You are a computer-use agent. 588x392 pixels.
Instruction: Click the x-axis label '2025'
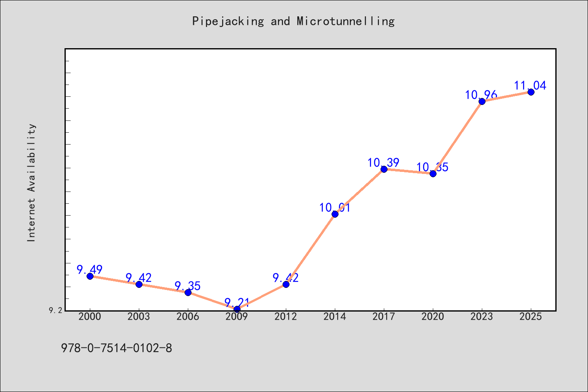coord(531,317)
